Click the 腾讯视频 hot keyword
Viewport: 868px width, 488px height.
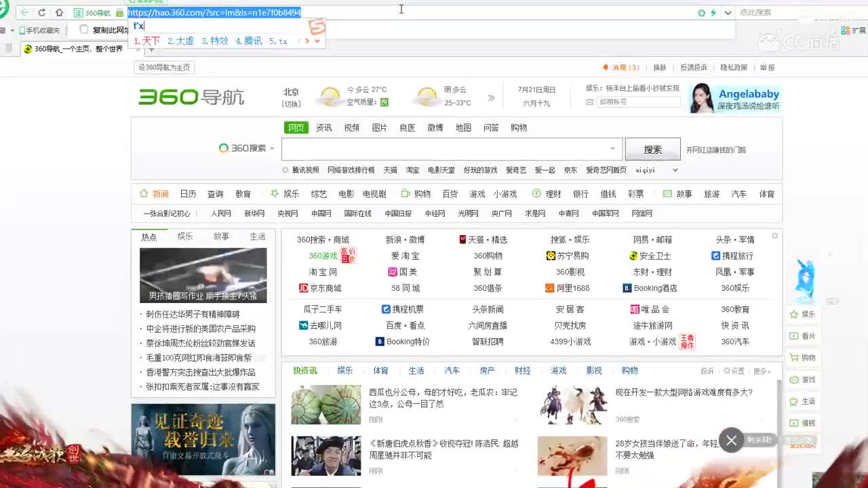(305, 170)
